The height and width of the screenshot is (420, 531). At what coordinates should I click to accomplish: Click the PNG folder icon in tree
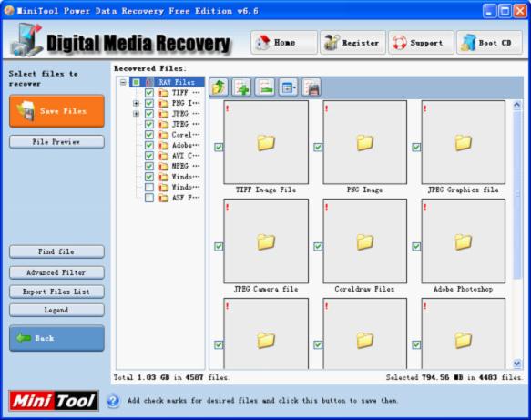coord(164,103)
